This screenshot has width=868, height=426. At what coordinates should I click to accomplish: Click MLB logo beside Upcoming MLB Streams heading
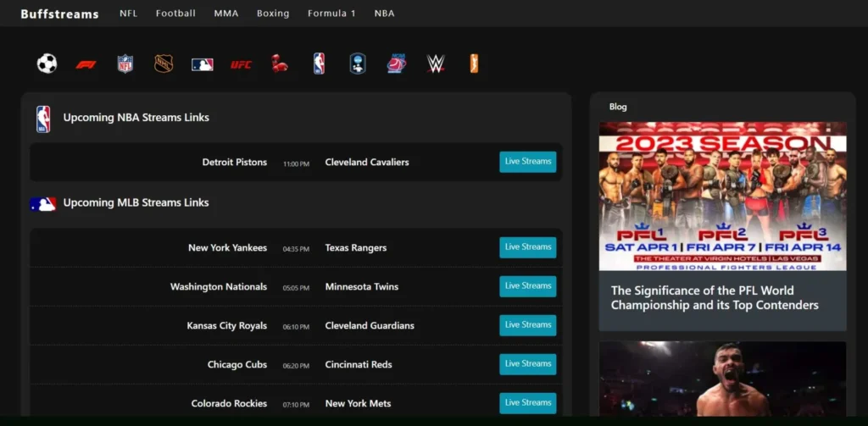pyautogui.click(x=43, y=204)
